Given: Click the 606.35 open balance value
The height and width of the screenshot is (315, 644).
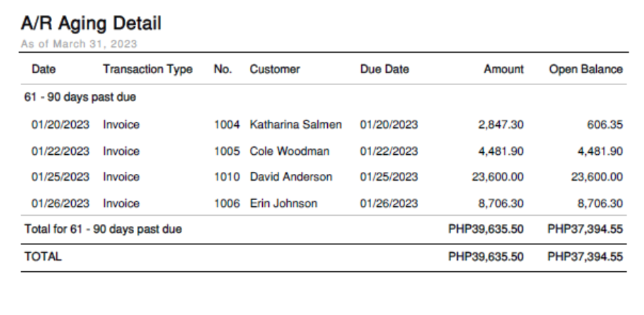Looking at the screenshot, I should pos(605,125).
